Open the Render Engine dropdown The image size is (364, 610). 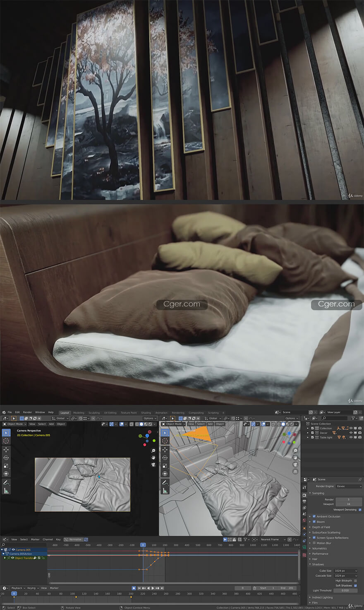pyautogui.click(x=349, y=486)
